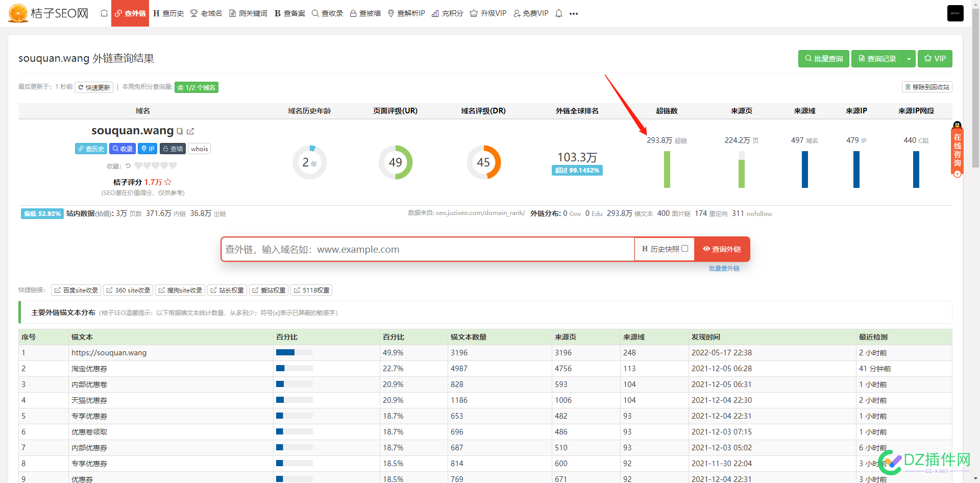Open the 老域名 menu item
Image resolution: width=980 pixels, height=483 pixels.
[206, 13]
